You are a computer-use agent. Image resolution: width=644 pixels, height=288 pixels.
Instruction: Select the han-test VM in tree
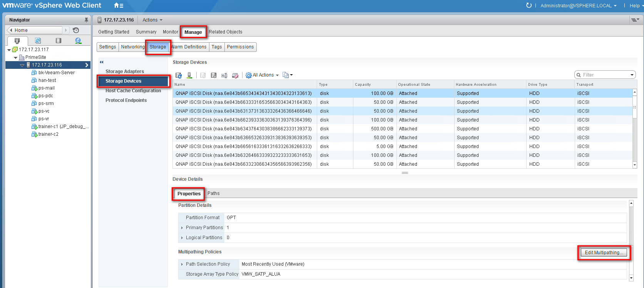point(47,80)
